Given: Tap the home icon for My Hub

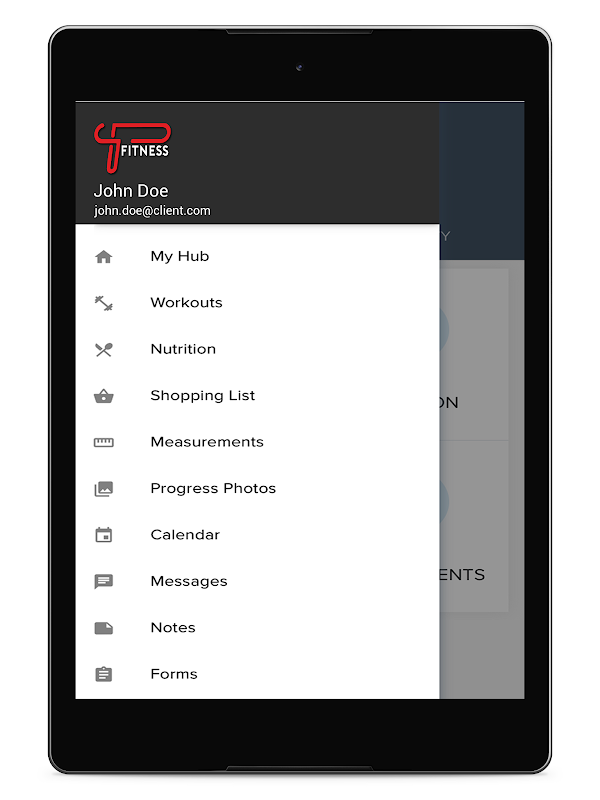Looking at the screenshot, I should point(104,257).
